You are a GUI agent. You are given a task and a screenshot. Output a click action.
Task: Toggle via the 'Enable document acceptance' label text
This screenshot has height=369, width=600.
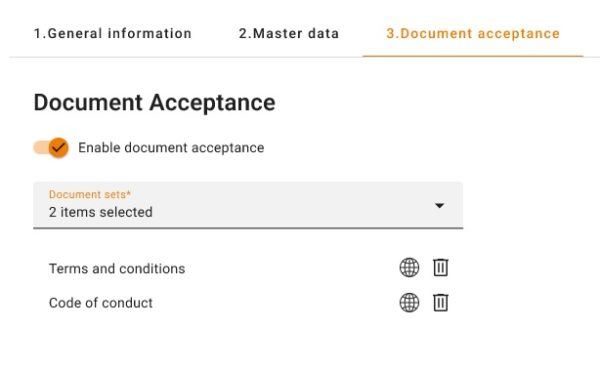pyautogui.click(x=171, y=148)
